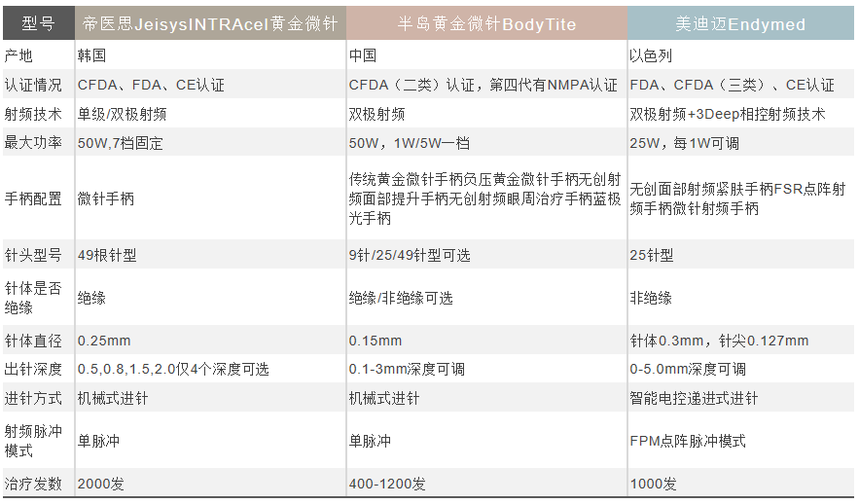The image size is (859, 504).
Task: Click the 中国 cell
Action: tap(486, 55)
